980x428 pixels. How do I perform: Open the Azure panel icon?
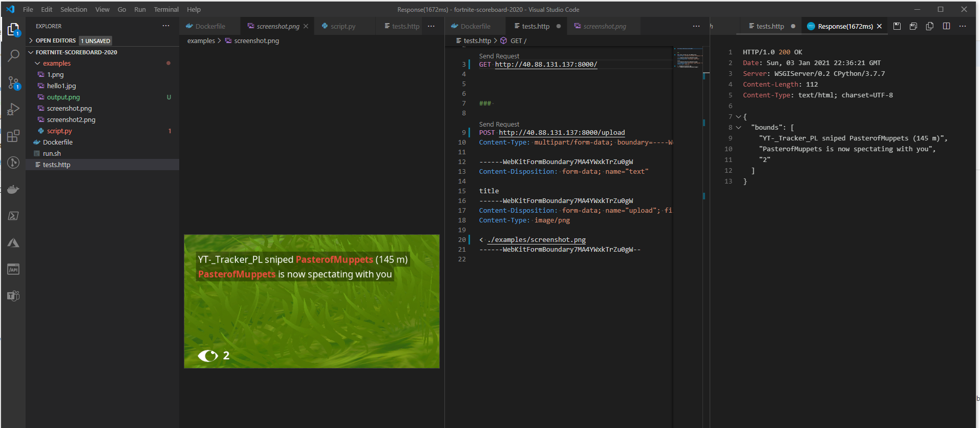(13, 243)
